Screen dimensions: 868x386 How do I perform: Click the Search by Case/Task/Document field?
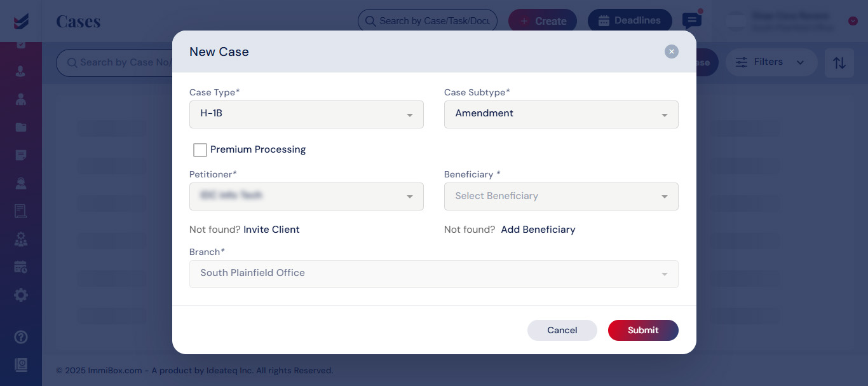(x=428, y=21)
